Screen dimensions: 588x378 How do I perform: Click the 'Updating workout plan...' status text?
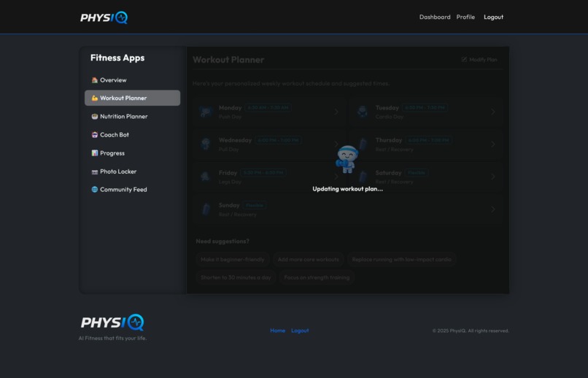click(x=348, y=189)
